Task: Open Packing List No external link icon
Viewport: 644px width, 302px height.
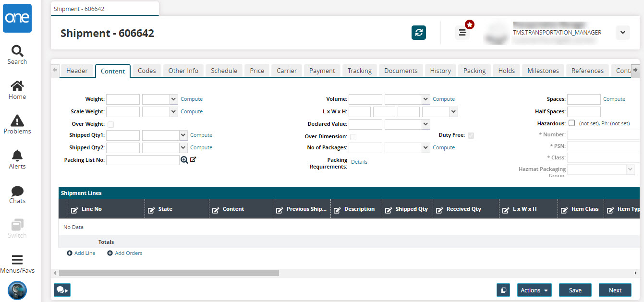Action: 193,159
